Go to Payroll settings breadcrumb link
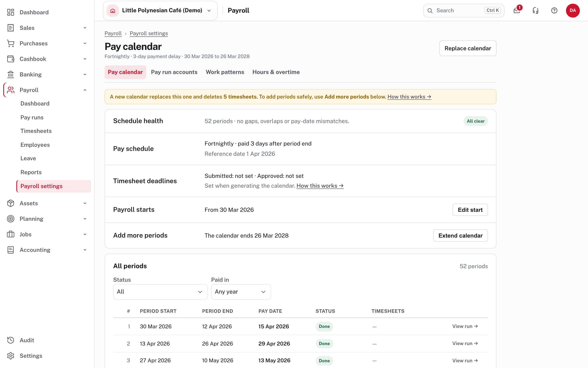 point(149,33)
